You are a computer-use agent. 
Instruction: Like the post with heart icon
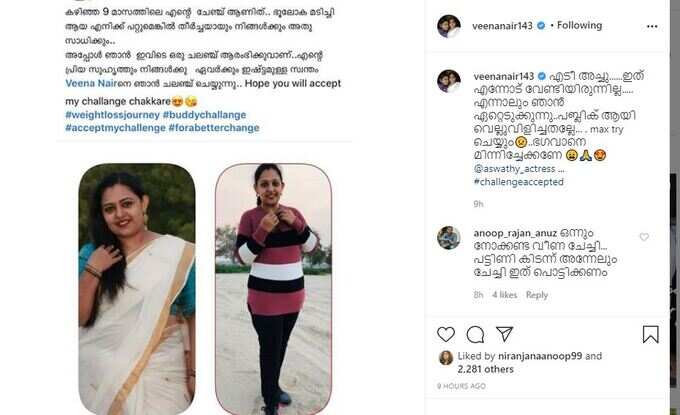445,334
